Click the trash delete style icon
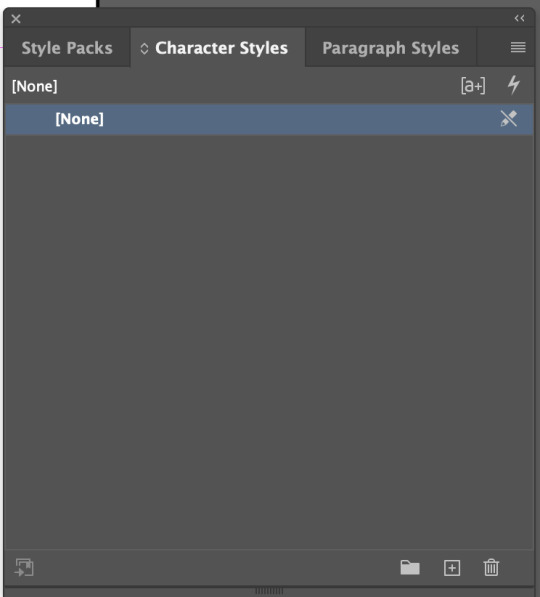This screenshot has width=540, height=597. (491, 567)
